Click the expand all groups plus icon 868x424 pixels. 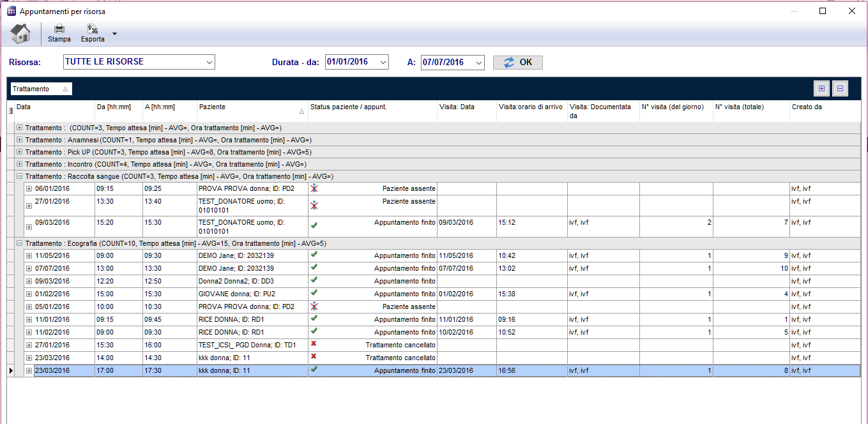[821, 89]
